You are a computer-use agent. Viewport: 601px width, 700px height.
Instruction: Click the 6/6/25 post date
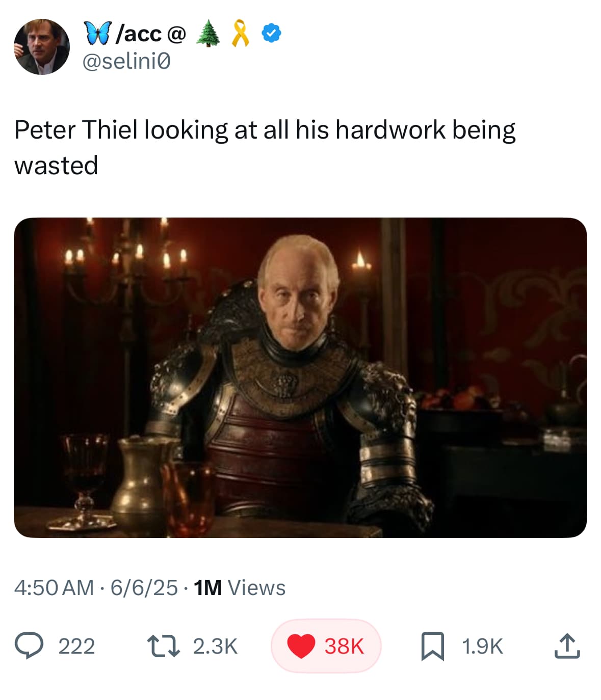click(x=144, y=587)
